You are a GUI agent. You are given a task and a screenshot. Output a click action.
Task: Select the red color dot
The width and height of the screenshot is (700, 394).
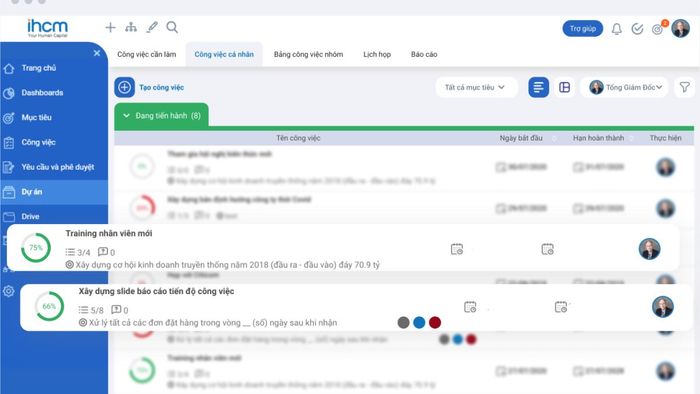point(435,323)
